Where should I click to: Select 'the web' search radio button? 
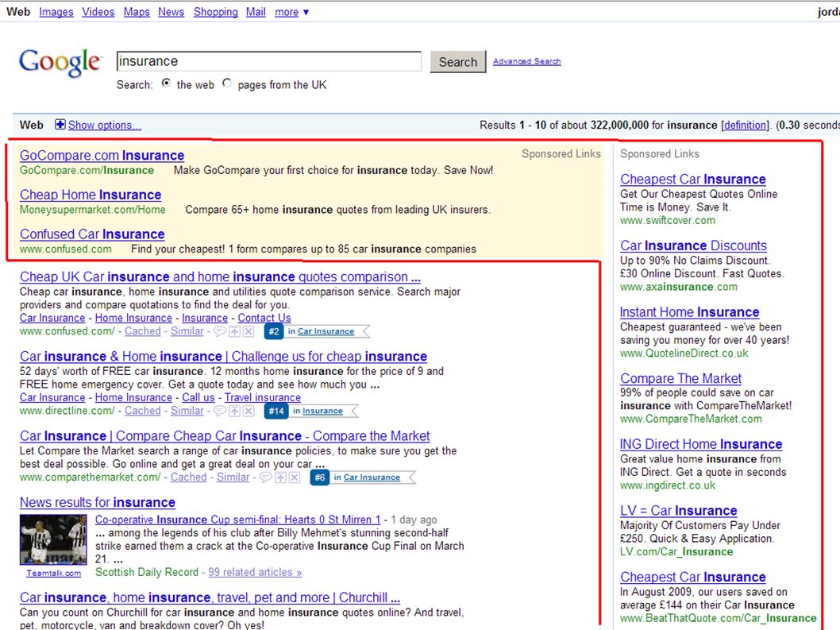167,83
